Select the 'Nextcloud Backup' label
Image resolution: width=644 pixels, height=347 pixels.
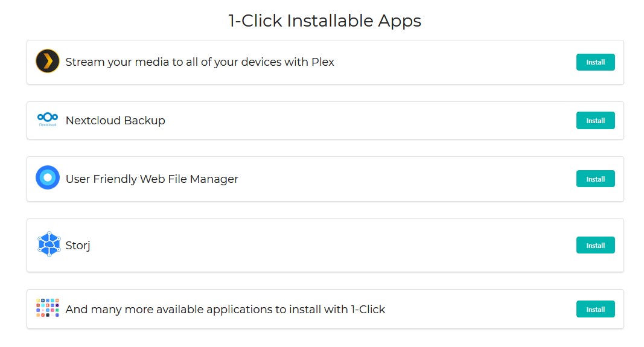(115, 120)
